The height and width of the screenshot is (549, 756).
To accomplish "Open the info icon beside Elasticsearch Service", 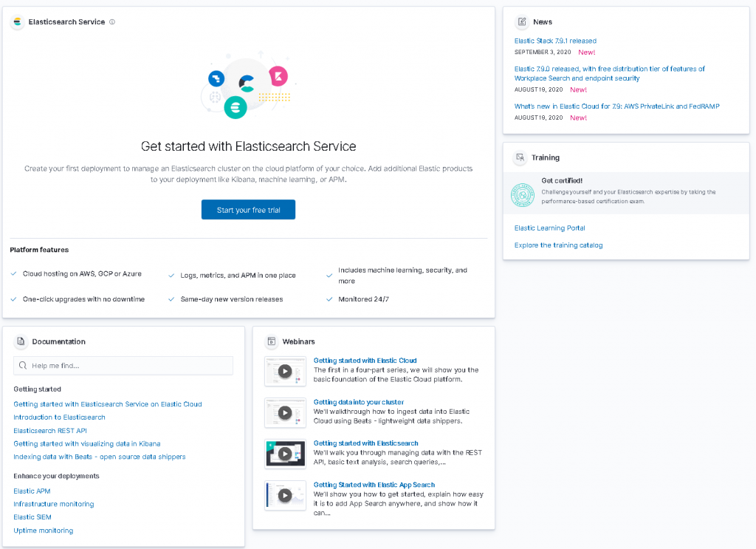I will pyautogui.click(x=112, y=21).
